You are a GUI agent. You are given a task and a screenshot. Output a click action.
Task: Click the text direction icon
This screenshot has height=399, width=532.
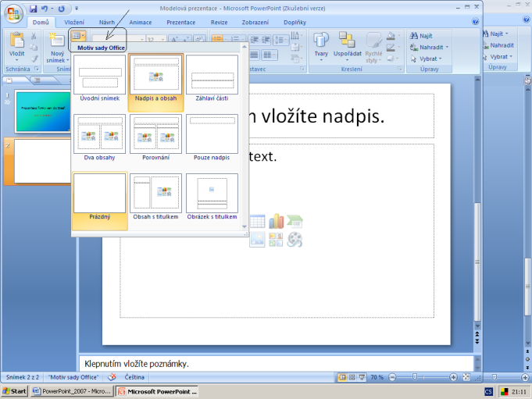pos(295,36)
